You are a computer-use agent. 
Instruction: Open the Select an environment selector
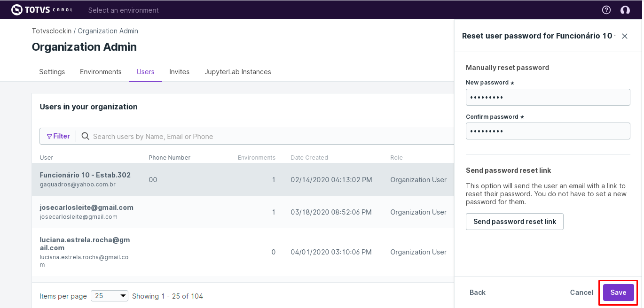124,10
